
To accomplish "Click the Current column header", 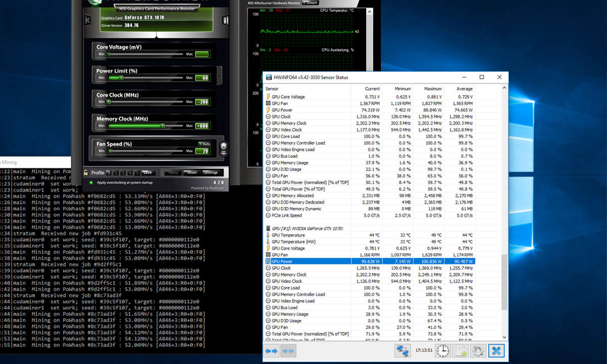I will click(x=372, y=89).
